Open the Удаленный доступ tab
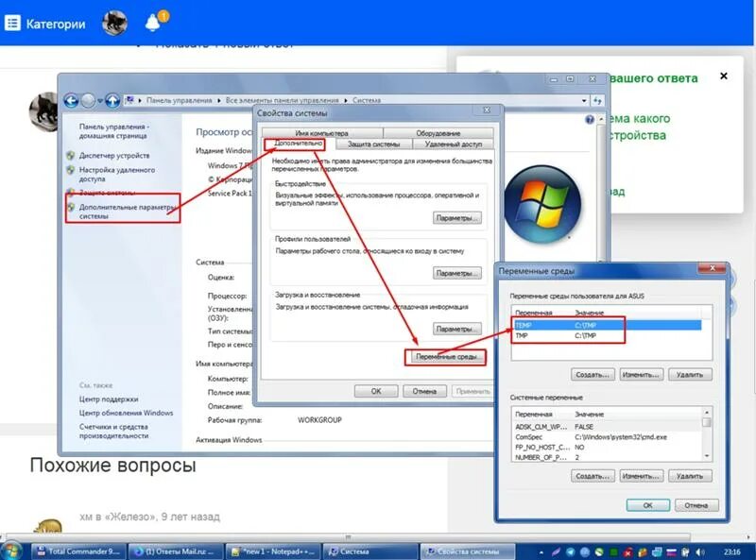Image resolution: width=756 pixels, height=560 pixels. 454,144
